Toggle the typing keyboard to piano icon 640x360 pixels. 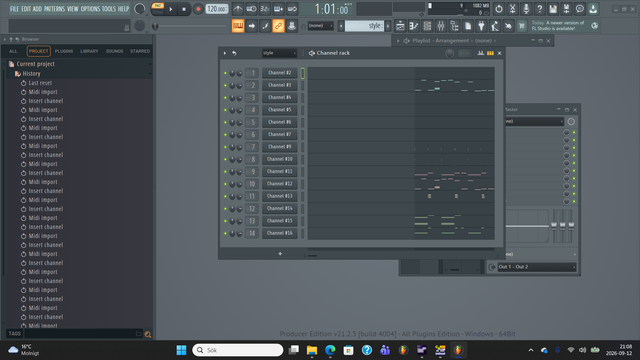tap(238, 26)
